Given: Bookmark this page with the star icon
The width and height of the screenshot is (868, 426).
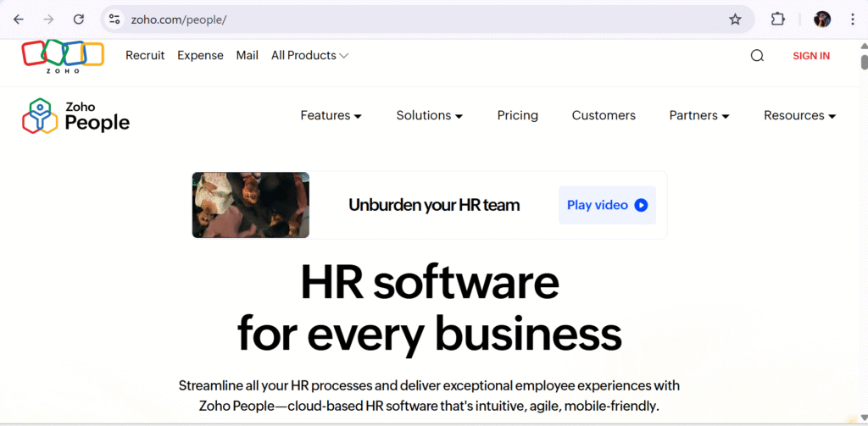Looking at the screenshot, I should pos(735,19).
